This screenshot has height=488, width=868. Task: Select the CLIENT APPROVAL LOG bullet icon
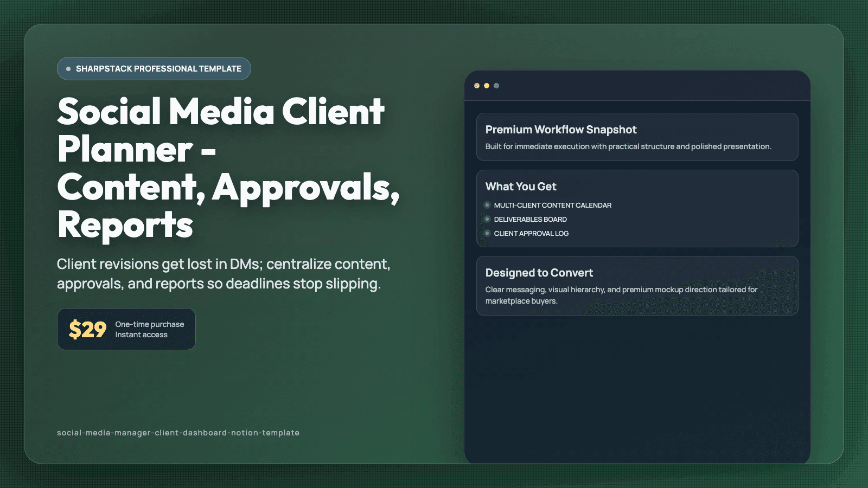(487, 233)
